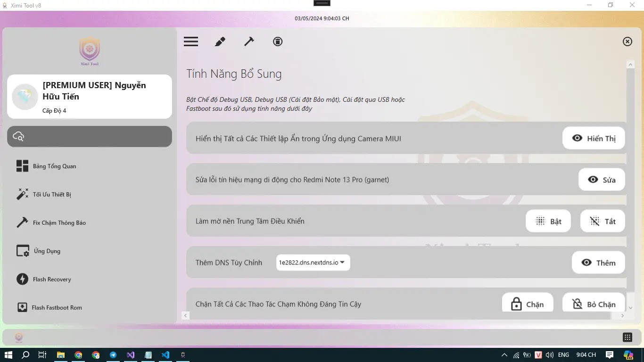Click the premium user avatar picture

coord(25,97)
